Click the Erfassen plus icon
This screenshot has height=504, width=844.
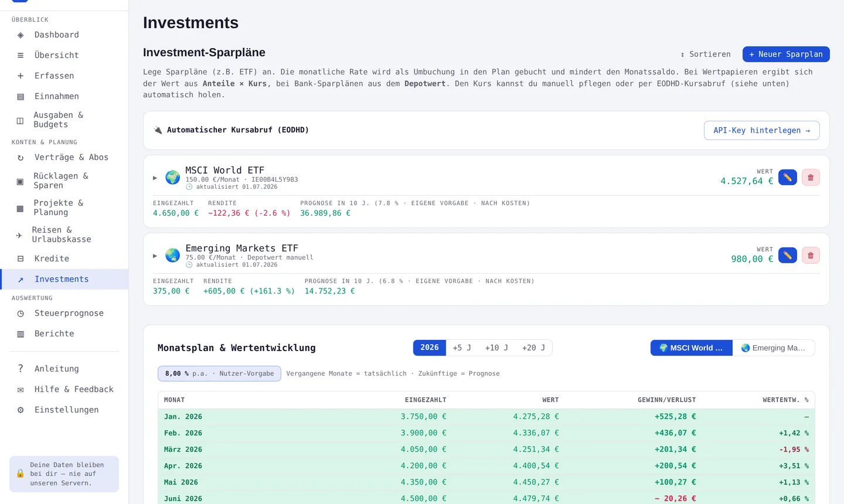pyautogui.click(x=21, y=76)
